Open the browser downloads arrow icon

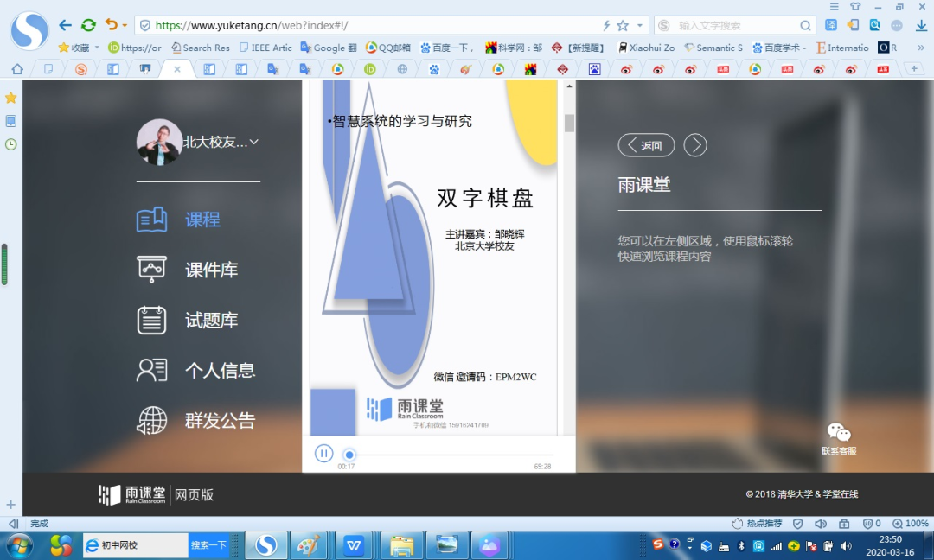click(x=921, y=25)
